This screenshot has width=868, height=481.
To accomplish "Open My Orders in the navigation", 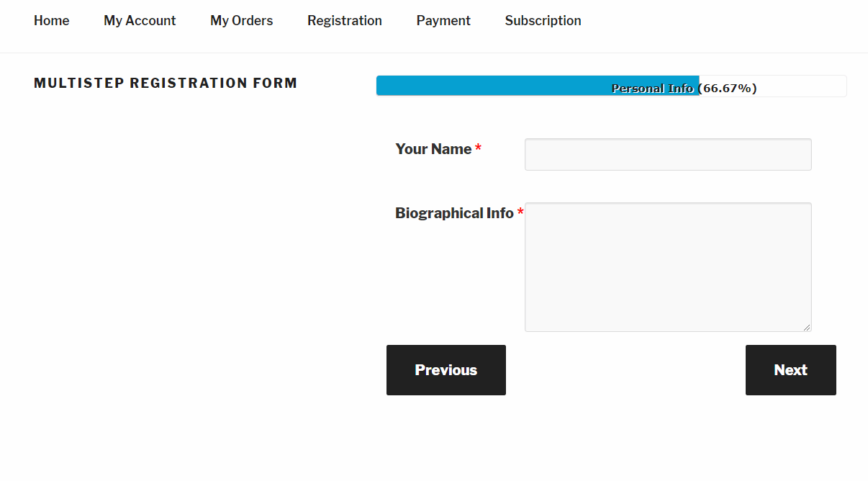I will 242,21.
